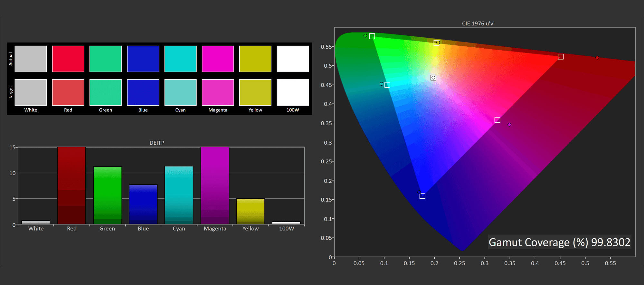Click the Cyan bar in DEITP chart
Viewport: 644px width, 285px height.
[x=179, y=195]
